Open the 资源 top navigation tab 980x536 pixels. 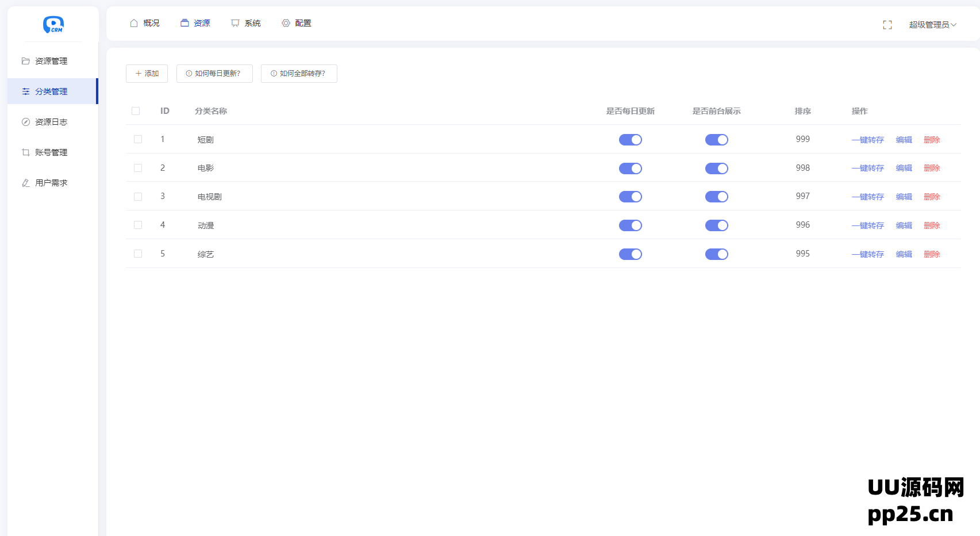[195, 23]
